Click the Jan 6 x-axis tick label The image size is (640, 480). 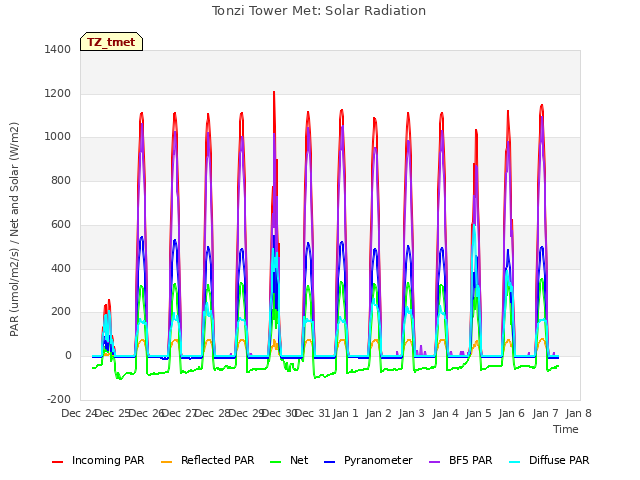(511, 413)
